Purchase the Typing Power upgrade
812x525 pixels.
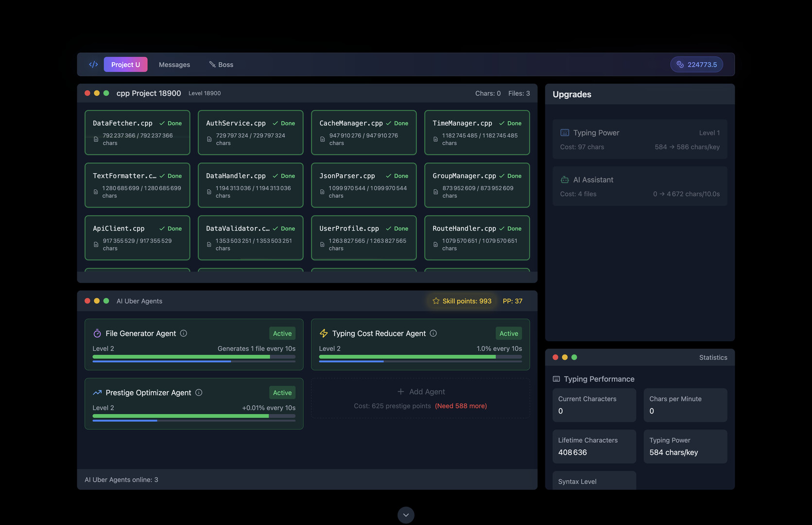coord(639,139)
